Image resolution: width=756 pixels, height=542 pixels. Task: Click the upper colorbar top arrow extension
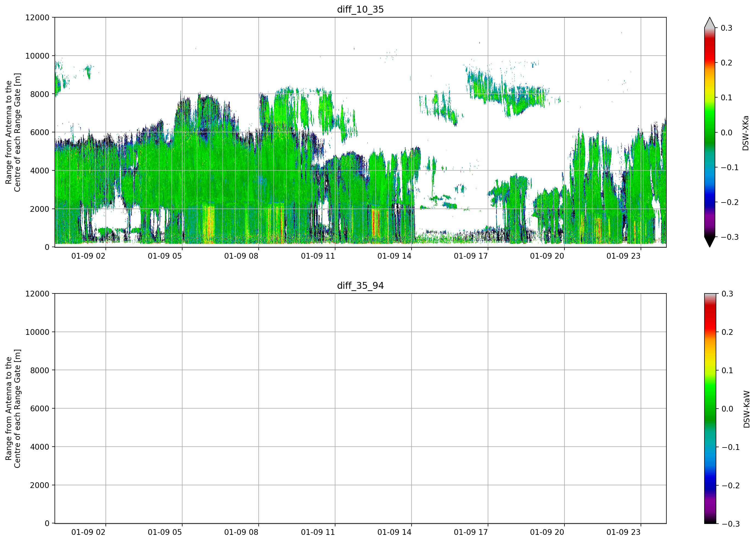tap(710, 22)
